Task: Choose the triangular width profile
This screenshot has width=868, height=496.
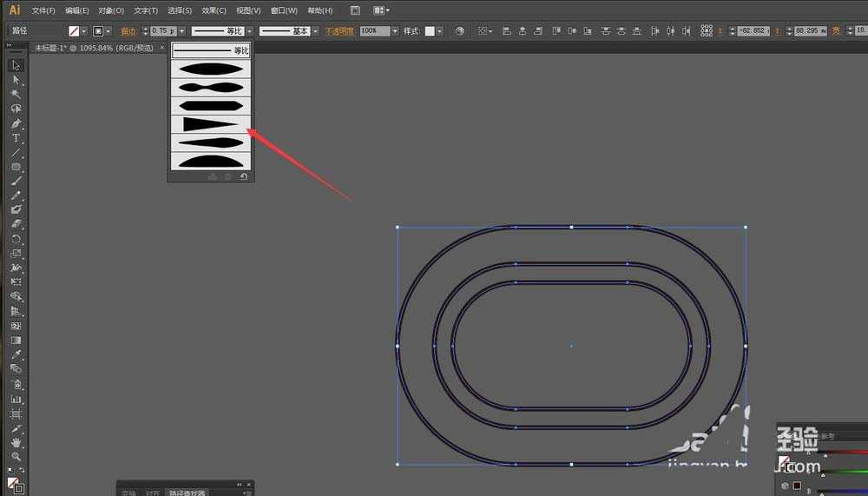Action: click(x=211, y=125)
